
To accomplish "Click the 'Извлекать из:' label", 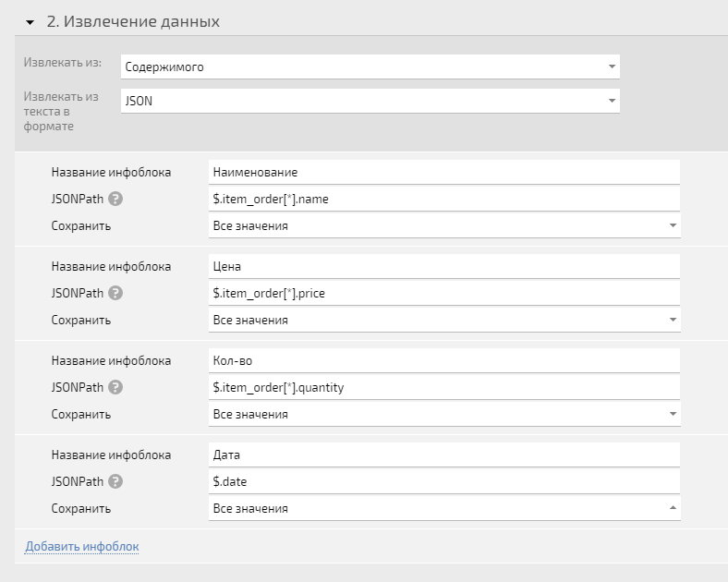I will pos(63,62).
